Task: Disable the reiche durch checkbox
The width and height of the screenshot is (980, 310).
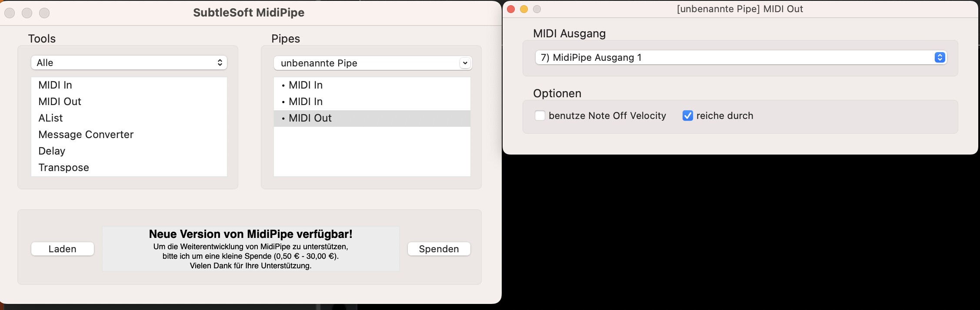Action: (687, 115)
